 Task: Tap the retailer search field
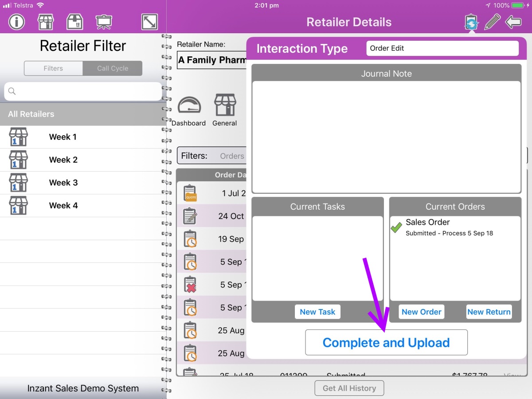(83, 91)
